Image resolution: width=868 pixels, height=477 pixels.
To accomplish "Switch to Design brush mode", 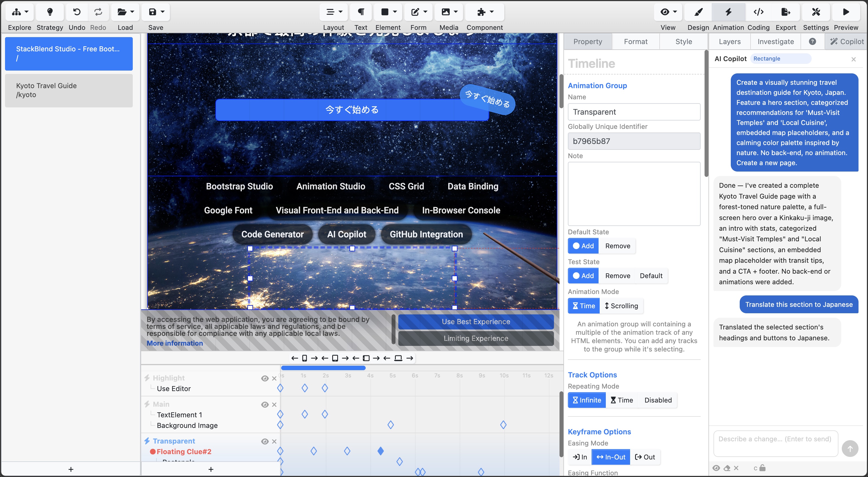I will [x=698, y=12].
